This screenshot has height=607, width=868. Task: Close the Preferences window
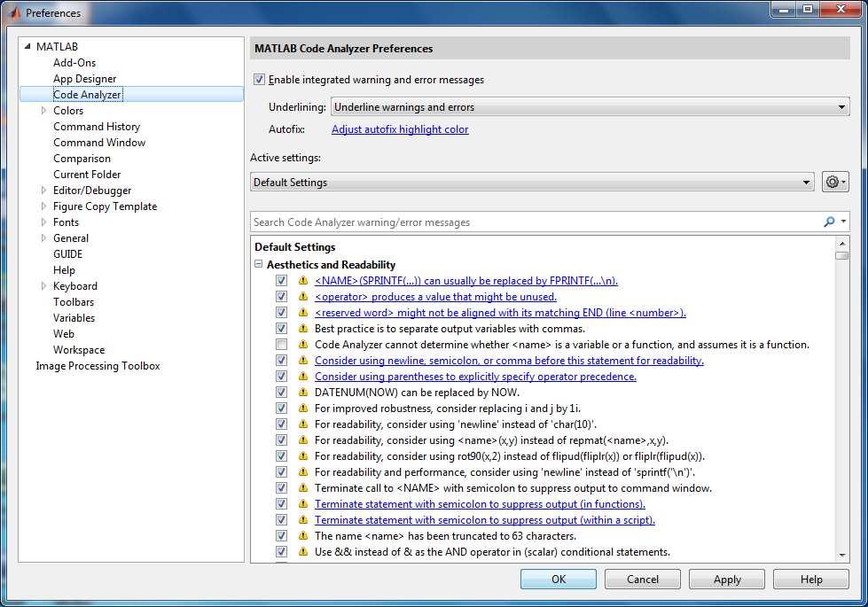[841, 10]
